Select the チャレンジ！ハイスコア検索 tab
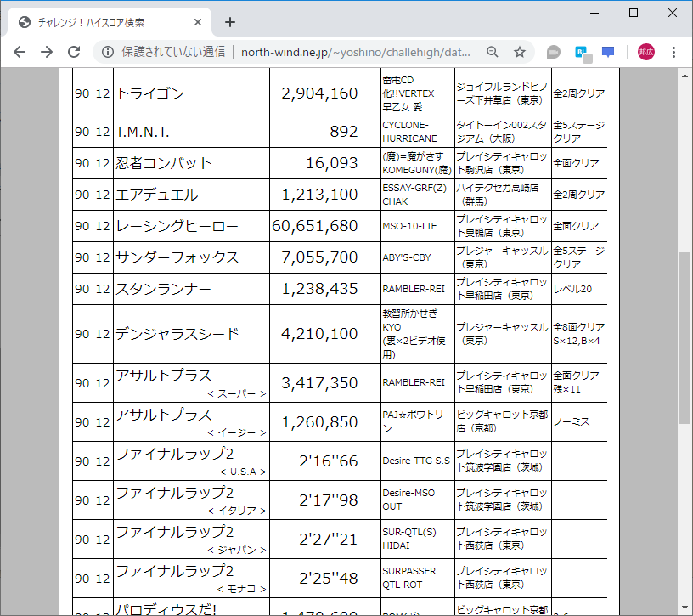The image size is (693, 616). point(109,22)
